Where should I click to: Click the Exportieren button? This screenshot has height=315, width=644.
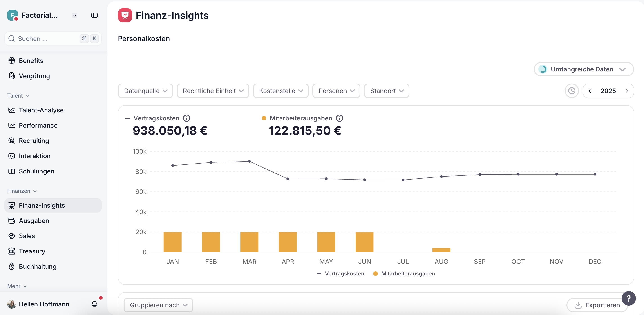(x=597, y=305)
